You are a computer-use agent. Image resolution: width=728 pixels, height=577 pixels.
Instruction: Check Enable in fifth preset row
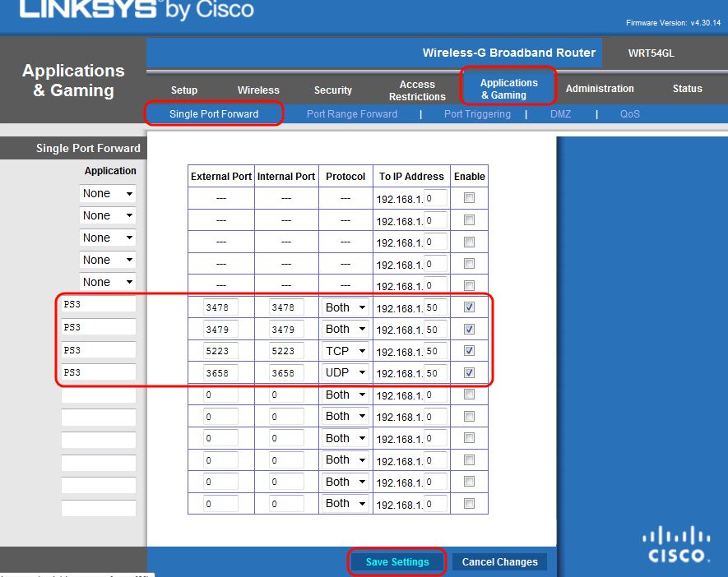[469, 285]
